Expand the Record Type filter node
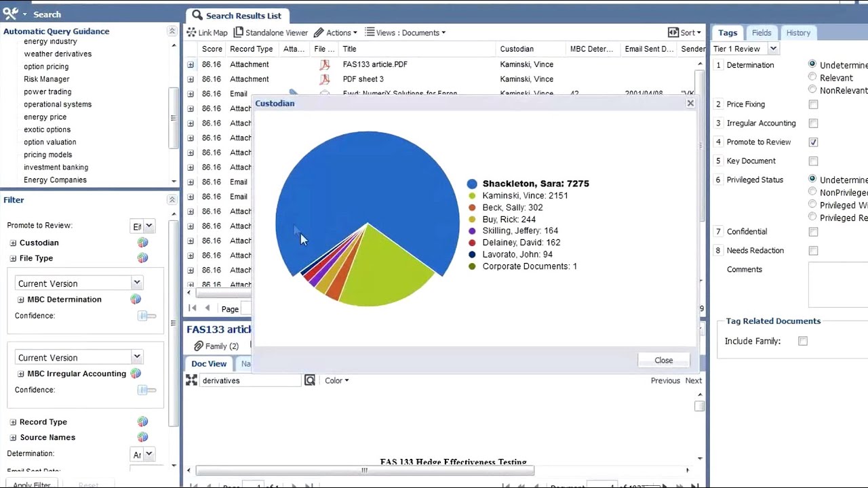868x488 pixels. pos(13,422)
